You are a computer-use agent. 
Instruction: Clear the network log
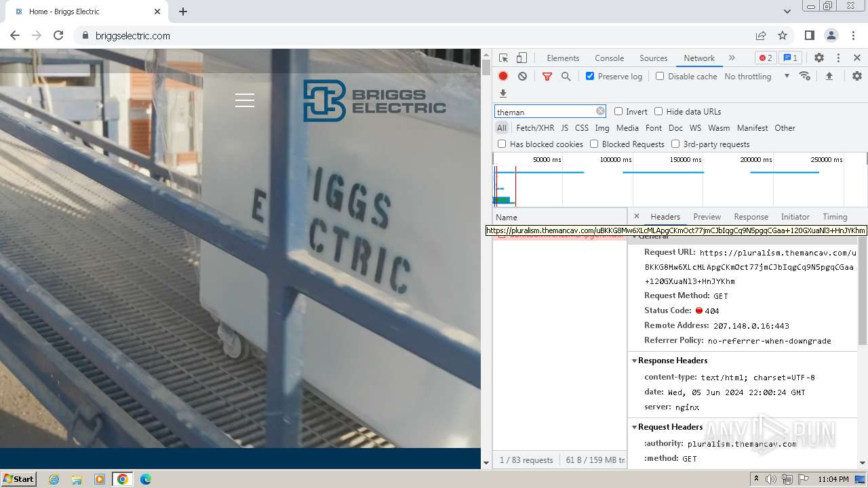click(x=522, y=77)
